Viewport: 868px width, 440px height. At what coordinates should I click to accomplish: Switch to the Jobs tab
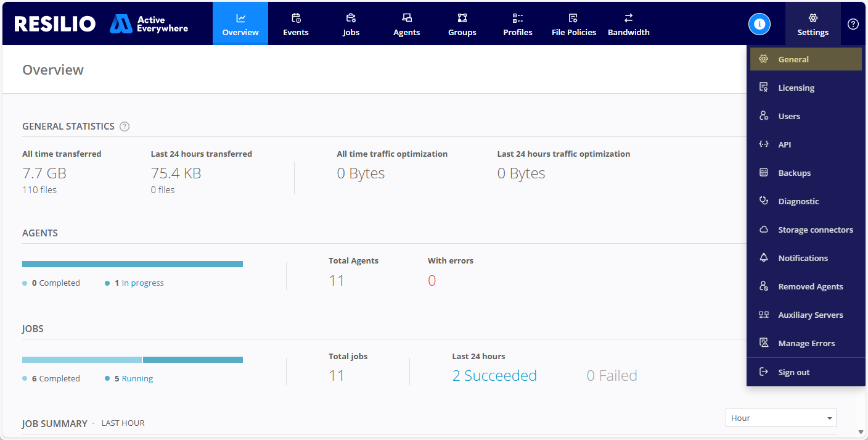pyautogui.click(x=351, y=24)
